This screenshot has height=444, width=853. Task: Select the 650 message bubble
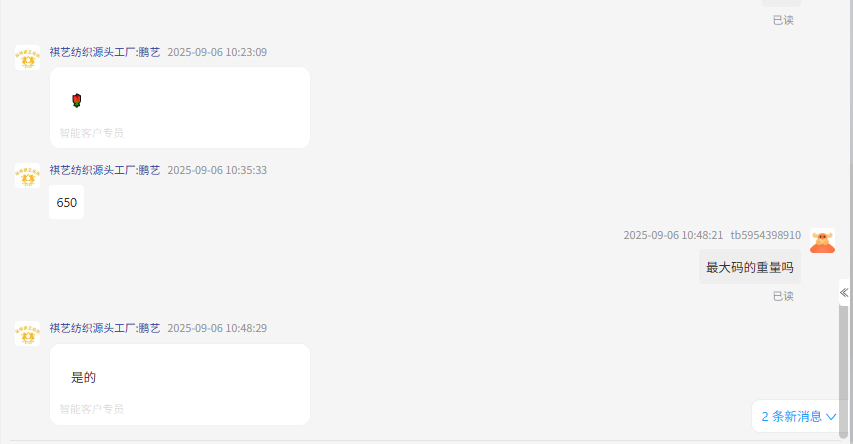[x=66, y=202]
